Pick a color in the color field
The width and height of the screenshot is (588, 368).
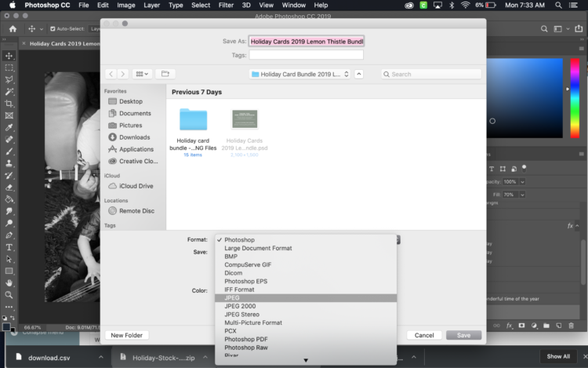point(525,98)
